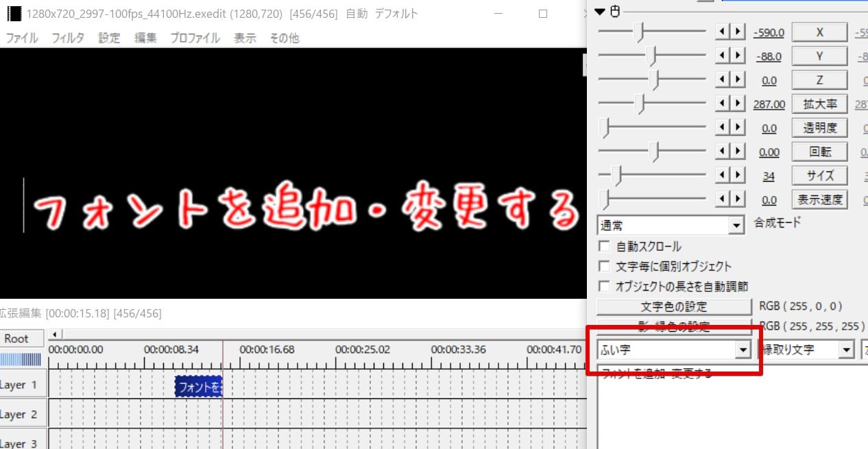
Task: Click the Root button in timeline
Action: pos(23,339)
